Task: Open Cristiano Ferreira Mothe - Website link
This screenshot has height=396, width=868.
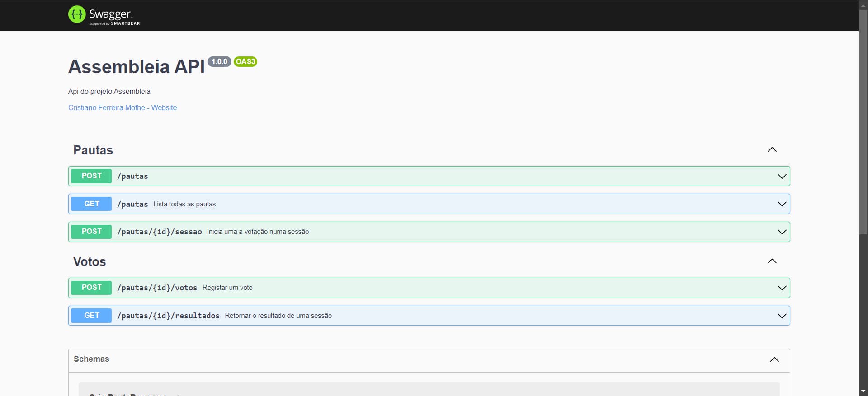Action: pos(123,107)
